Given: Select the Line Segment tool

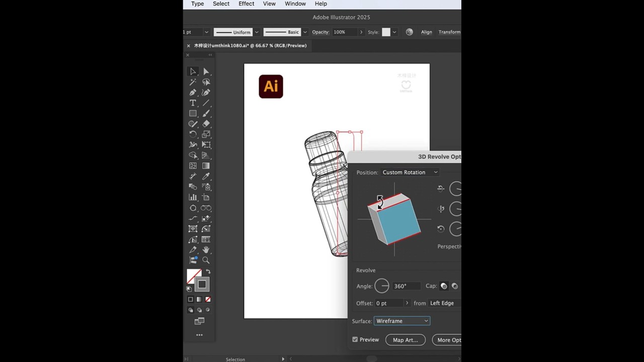Looking at the screenshot, I should click(206, 103).
